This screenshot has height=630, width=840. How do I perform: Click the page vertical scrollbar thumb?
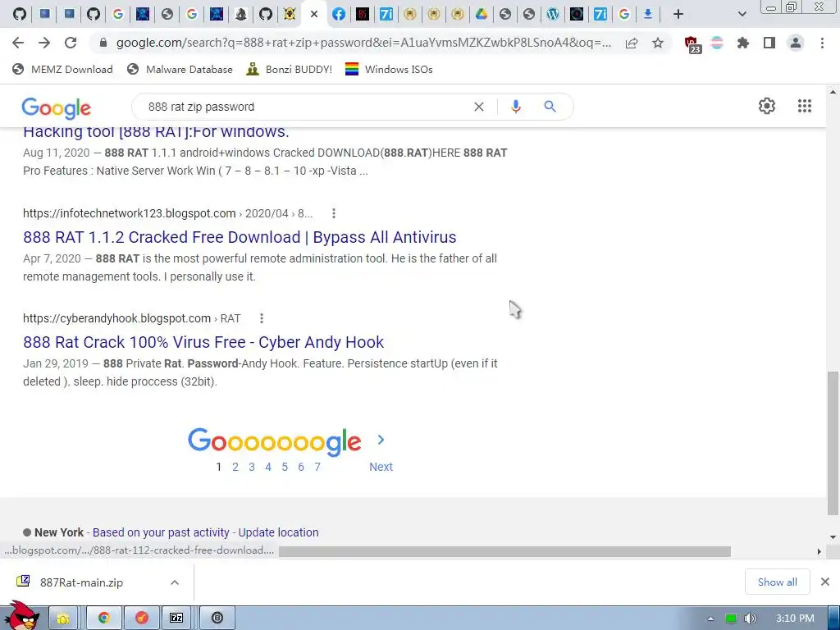(x=833, y=442)
